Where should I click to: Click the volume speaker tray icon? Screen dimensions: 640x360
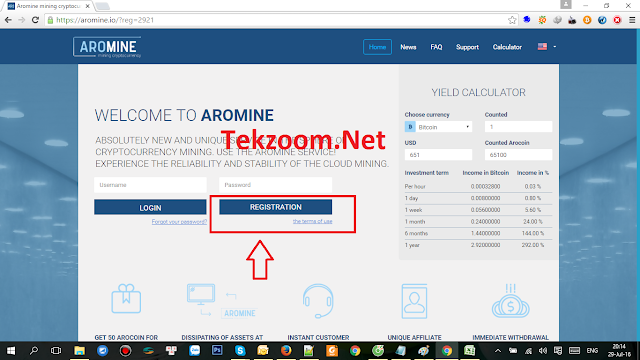point(542,351)
